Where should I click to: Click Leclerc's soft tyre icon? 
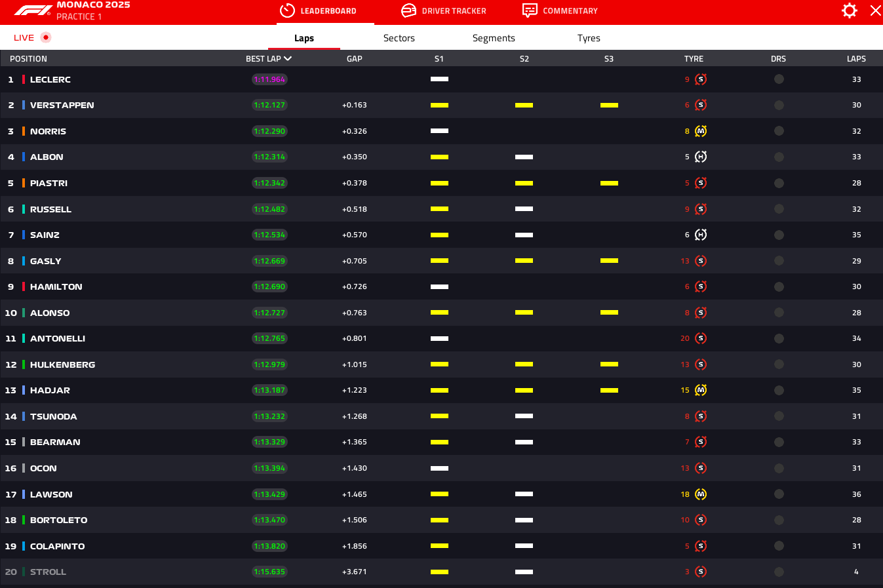(701, 79)
